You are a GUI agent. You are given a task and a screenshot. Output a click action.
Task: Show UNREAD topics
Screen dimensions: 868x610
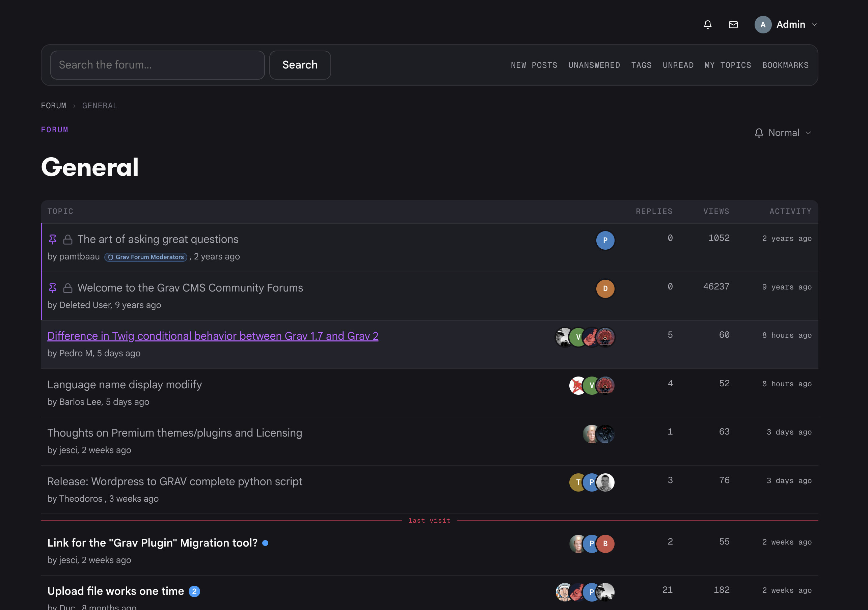coord(678,65)
